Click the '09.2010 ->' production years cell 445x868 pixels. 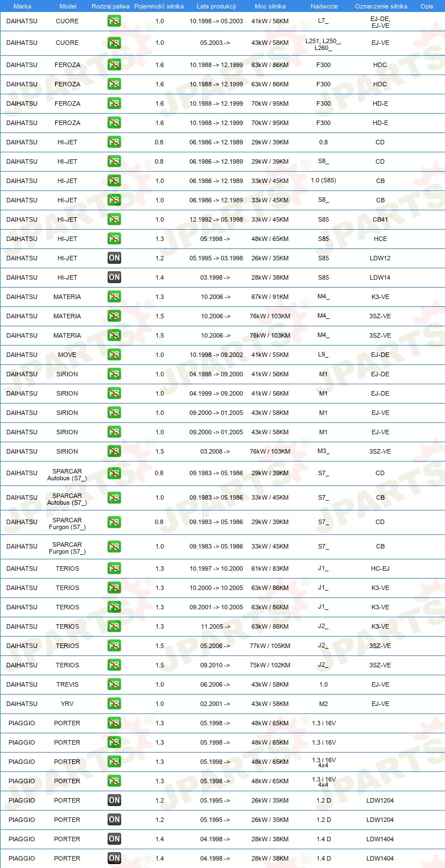click(x=215, y=665)
